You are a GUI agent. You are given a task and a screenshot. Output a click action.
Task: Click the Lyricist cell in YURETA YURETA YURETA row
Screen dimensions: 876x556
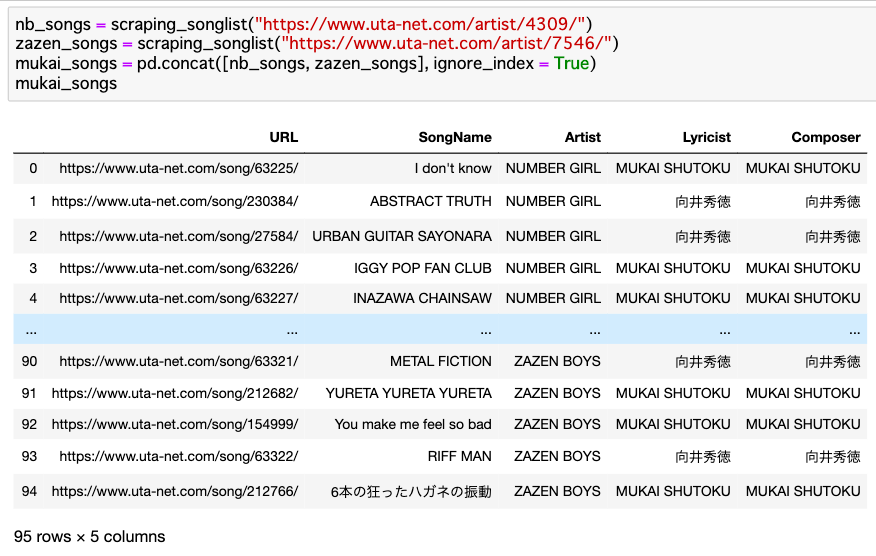(x=673, y=393)
